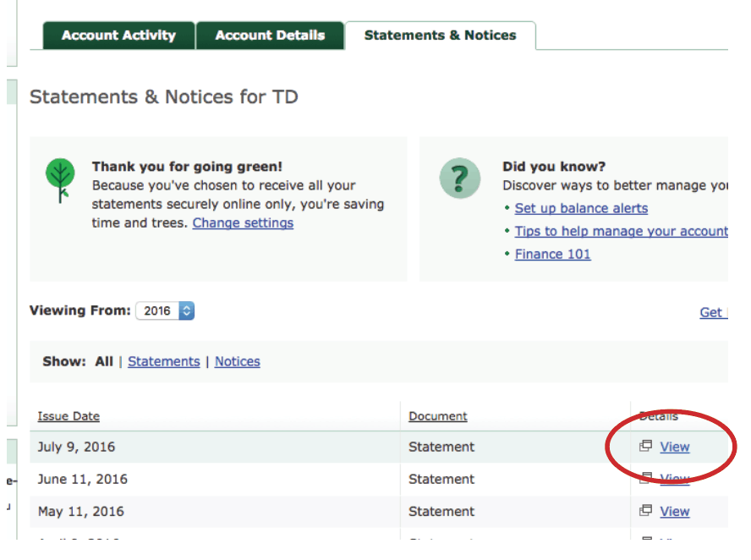Enable the All filter under Show
This screenshot has height=560, width=751.
[103, 361]
